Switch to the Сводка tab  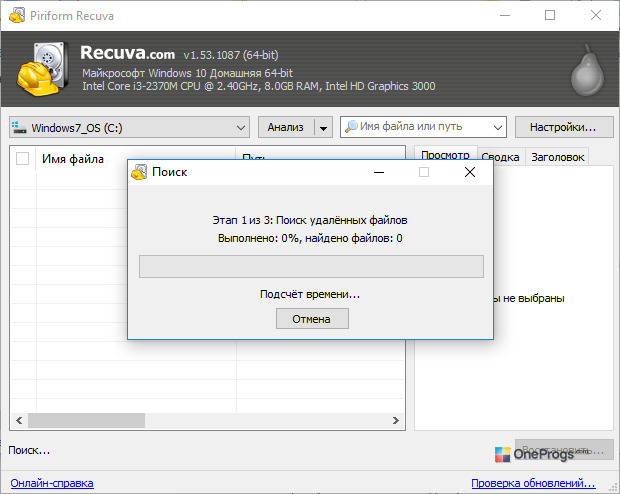(x=500, y=157)
